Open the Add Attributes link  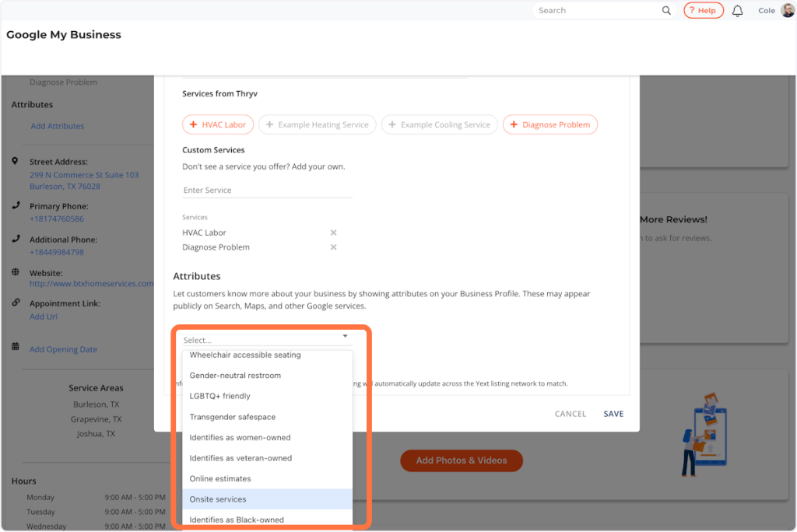point(58,126)
